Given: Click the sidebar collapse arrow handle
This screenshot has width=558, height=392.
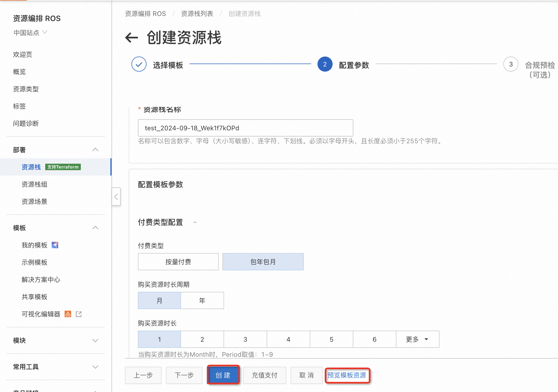Looking at the screenshot, I should 116,197.
